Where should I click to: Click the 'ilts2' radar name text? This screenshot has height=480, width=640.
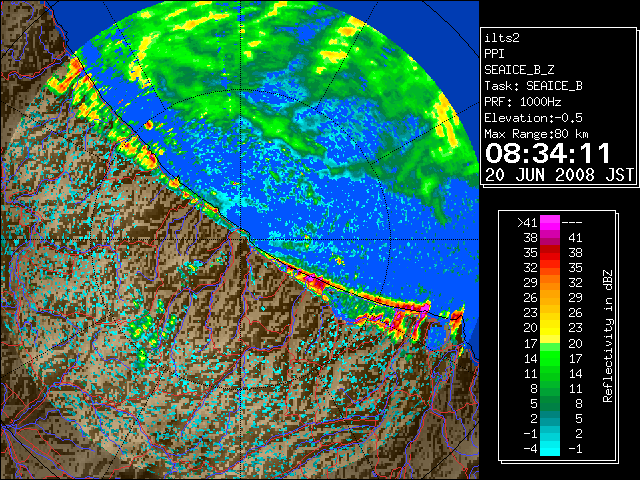pyautogui.click(x=502, y=38)
